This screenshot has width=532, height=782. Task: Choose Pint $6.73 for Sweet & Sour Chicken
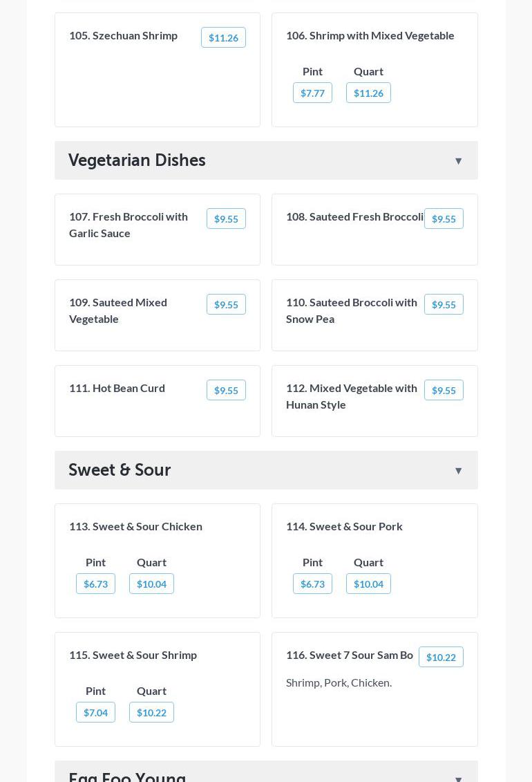click(95, 584)
